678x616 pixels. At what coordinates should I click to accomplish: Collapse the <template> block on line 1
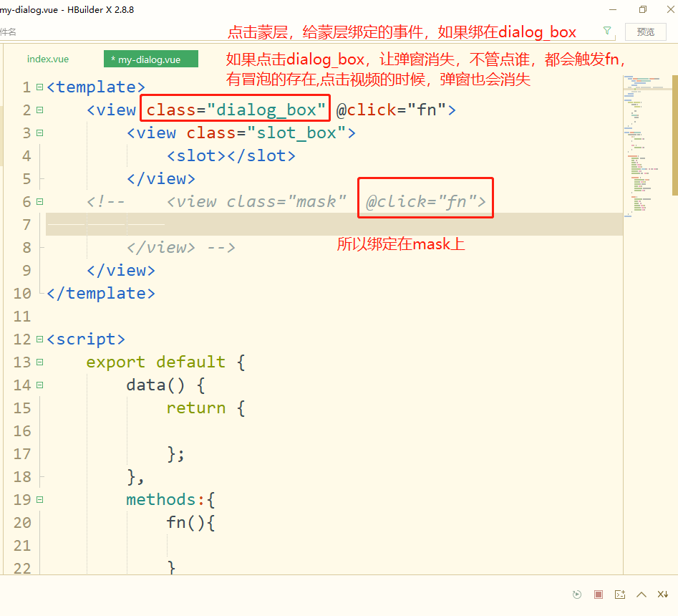[x=40, y=87]
